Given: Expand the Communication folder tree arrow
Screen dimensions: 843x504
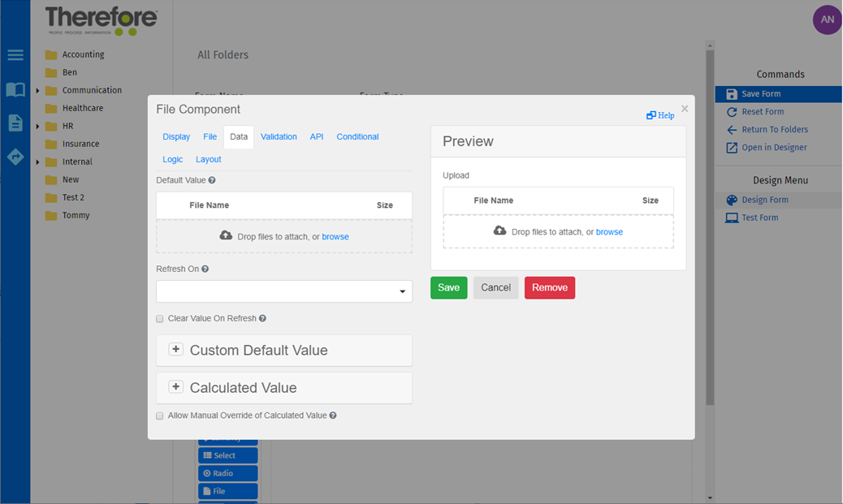Looking at the screenshot, I should click(x=37, y=91).
